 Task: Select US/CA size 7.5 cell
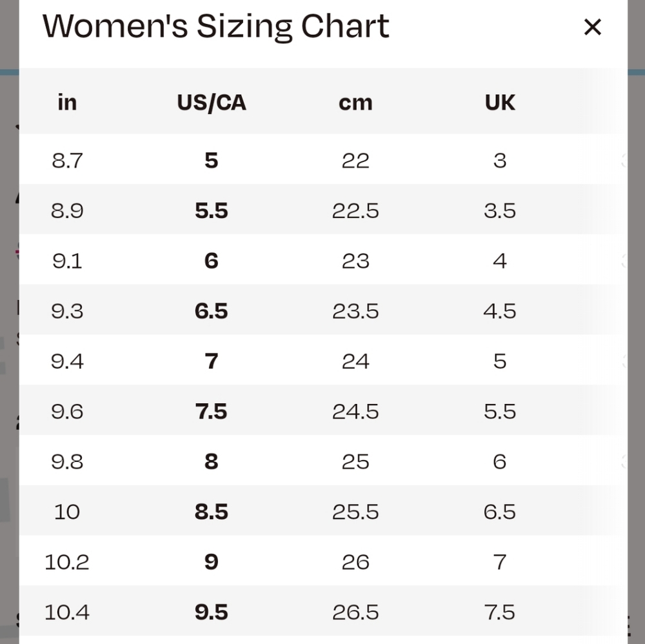pyautogui.click(x=212, y=411)
